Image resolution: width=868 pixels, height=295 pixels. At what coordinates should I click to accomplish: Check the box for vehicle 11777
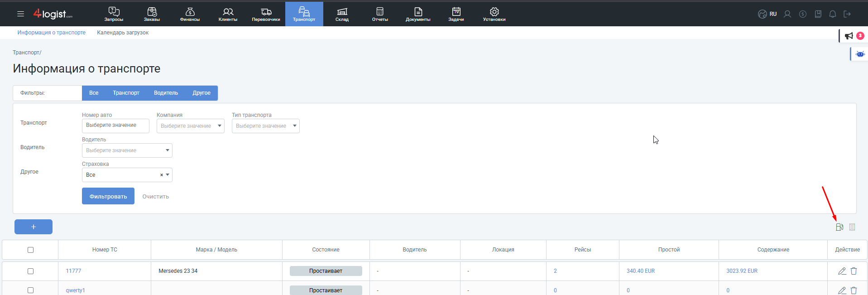(30, 271)
